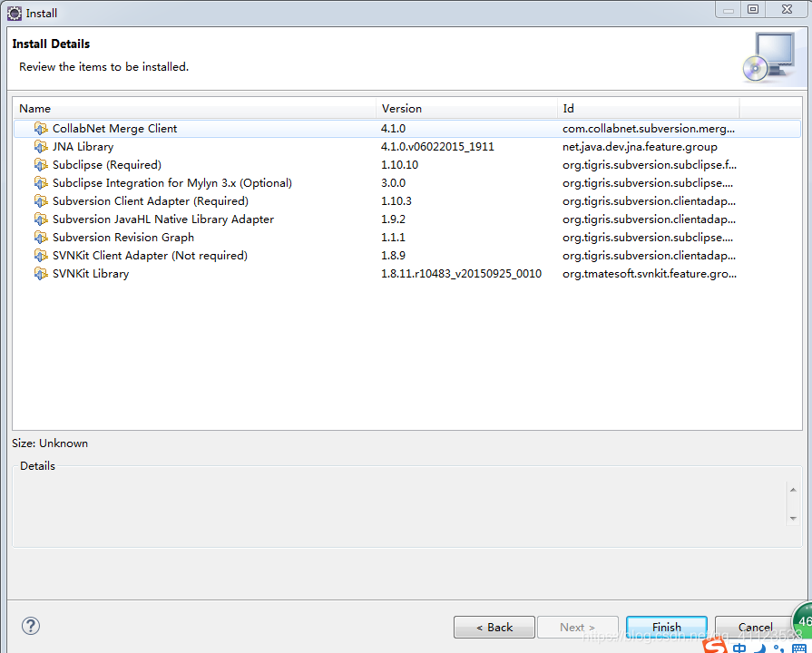Click the Subversion Revision Graph feature icon
The image size is (812, 653).
[41, 238]
